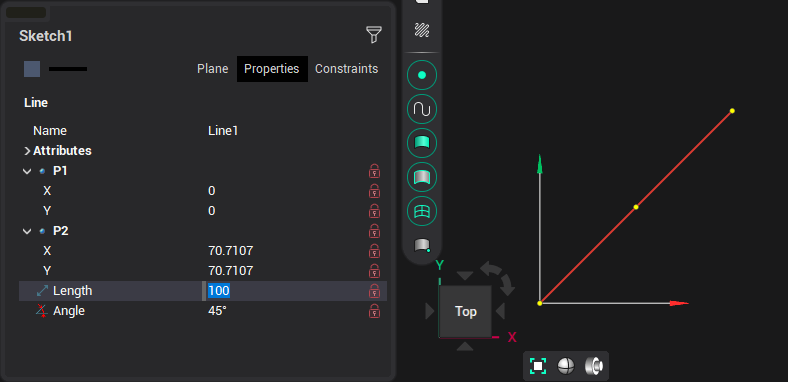
Task: Toggle lock for P2 X value 70.7107
Action: pyautogui.click(x=374, y=251)
